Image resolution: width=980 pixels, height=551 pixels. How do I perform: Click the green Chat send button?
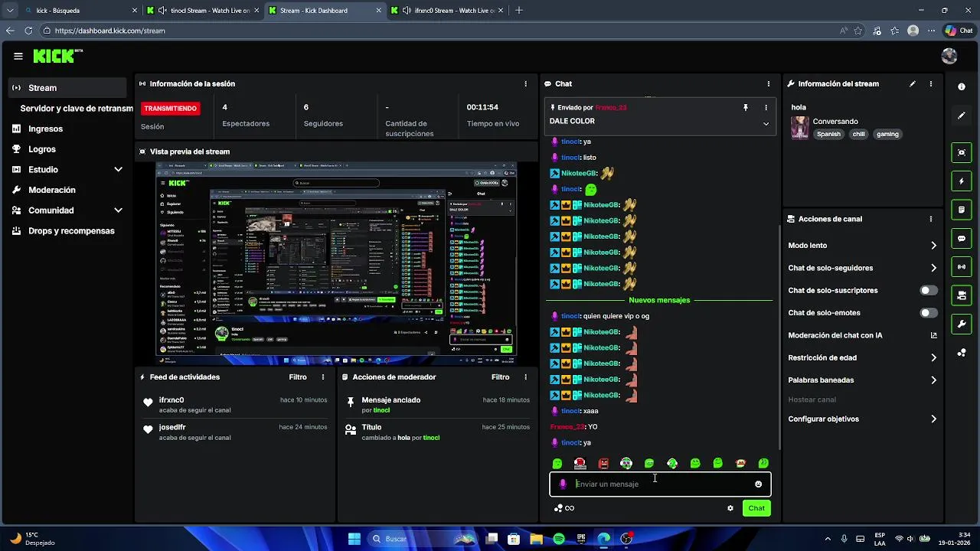[x=756, y=508]
